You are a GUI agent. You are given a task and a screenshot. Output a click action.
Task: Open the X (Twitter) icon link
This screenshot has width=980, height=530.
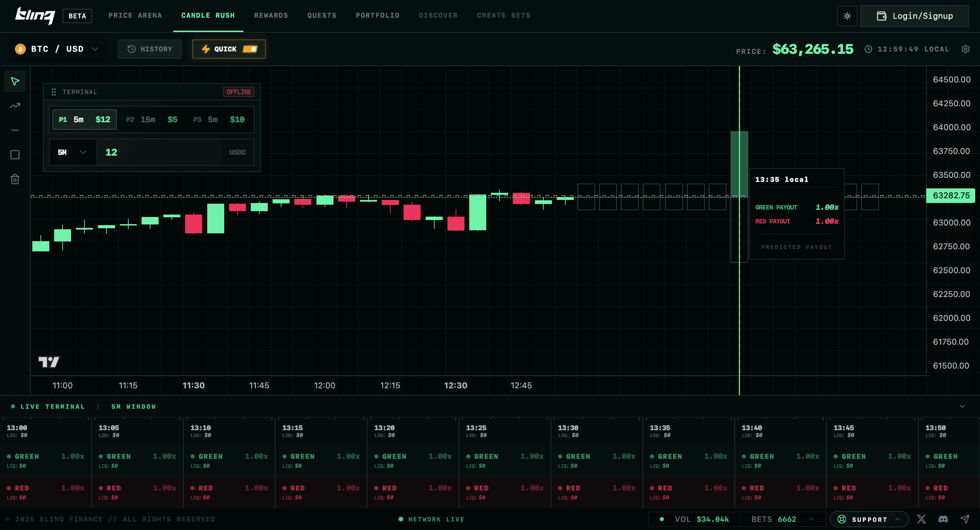[x=921, y=519]
